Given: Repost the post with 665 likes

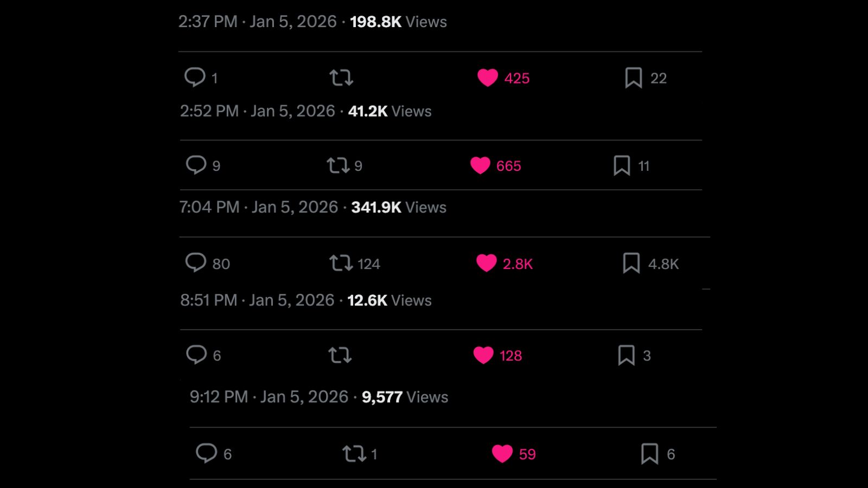Looking at the screenshot, I should (x=338, y=165).
